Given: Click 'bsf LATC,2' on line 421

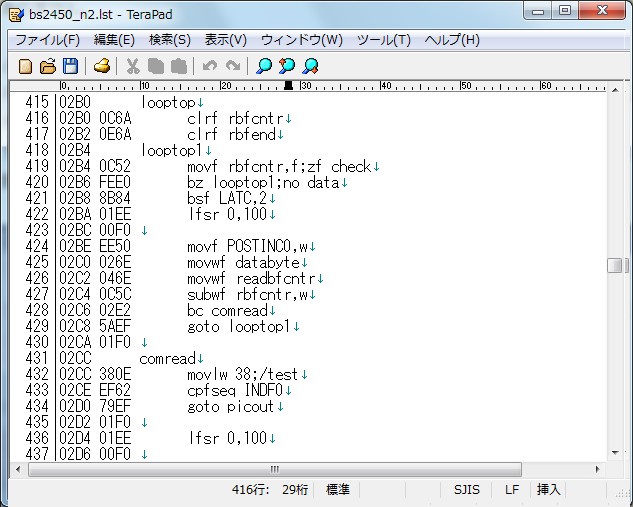Looking at the screenshot, I should 227,199.
